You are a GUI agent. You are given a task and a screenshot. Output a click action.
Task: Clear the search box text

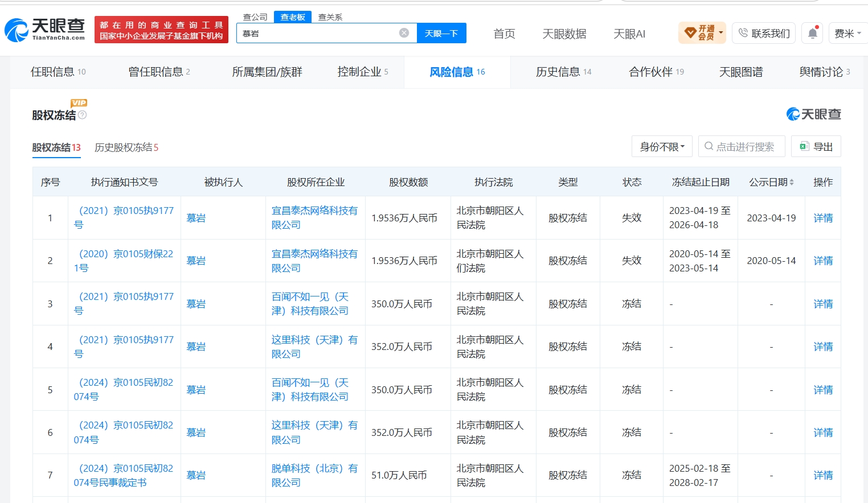[404, 33]
